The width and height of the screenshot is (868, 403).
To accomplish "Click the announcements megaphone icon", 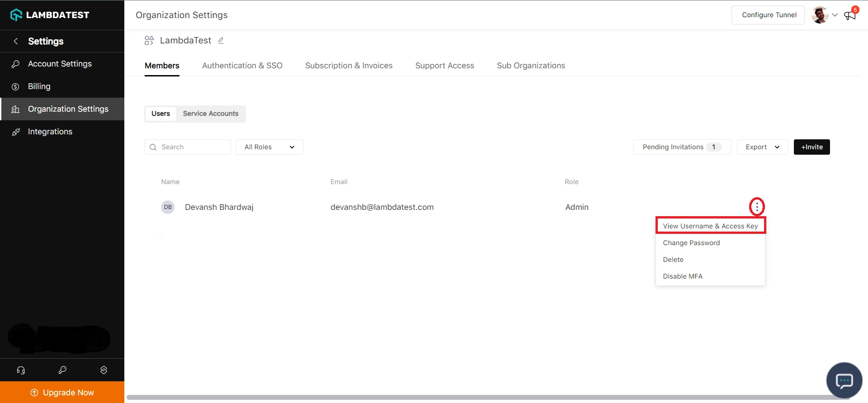I will 849,15.
